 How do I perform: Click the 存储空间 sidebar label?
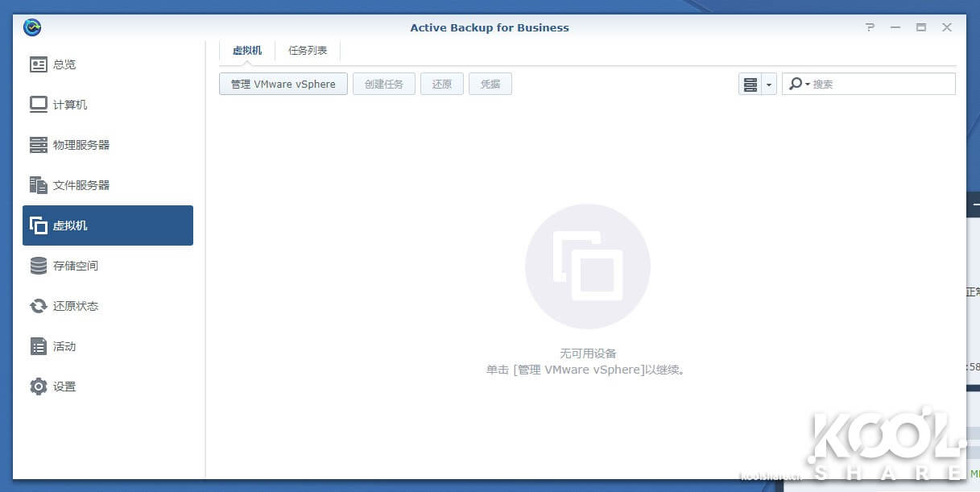76,266
